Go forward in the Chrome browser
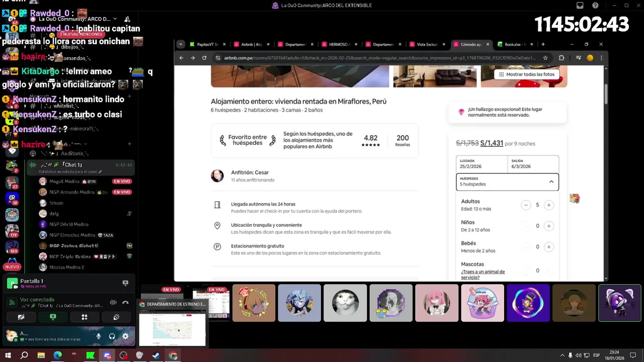The image size is (644, 362). (193, 58)
